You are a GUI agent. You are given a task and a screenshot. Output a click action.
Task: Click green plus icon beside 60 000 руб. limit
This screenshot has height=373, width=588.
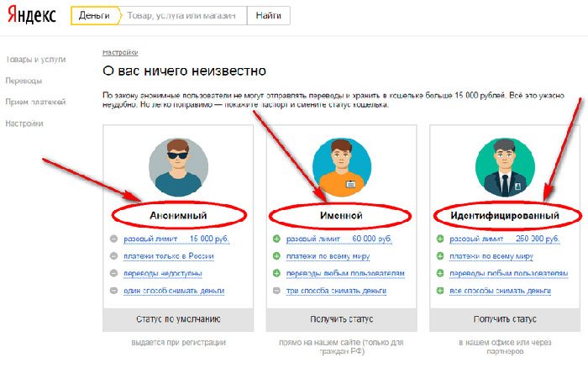276,239
